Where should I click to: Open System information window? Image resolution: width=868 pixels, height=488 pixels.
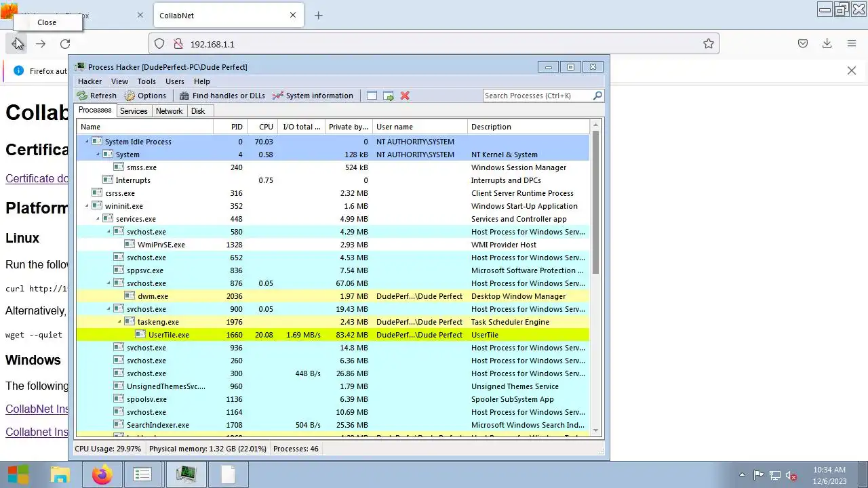click(313, 96)
